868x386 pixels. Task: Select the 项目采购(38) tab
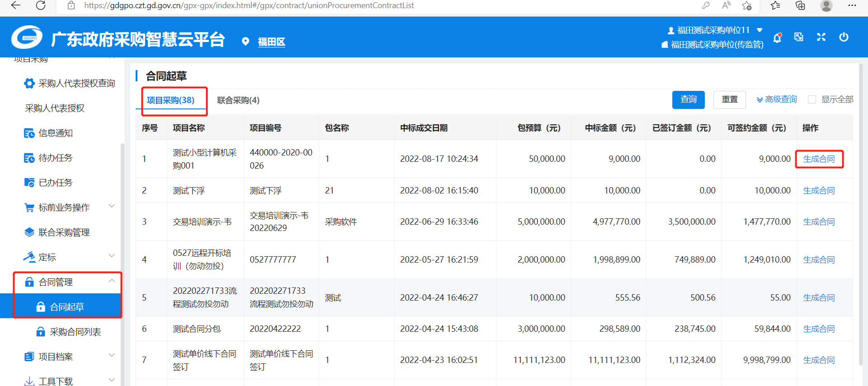(x=170, y=100)
